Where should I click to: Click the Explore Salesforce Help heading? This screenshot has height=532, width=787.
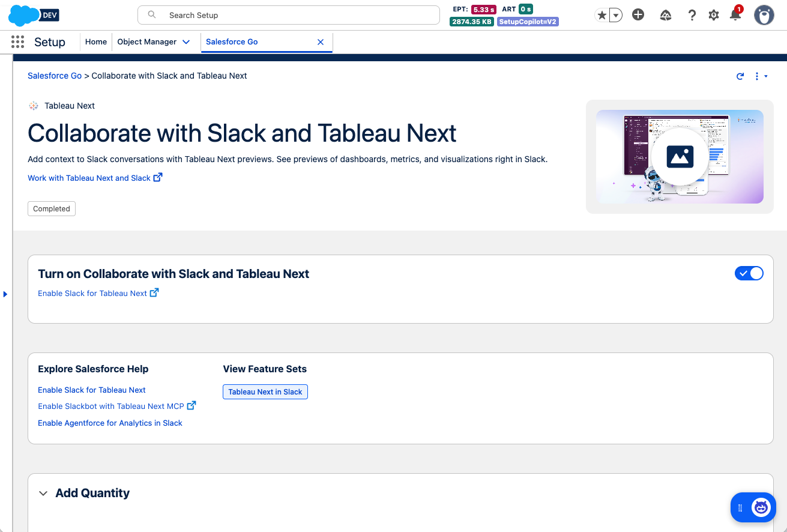[93, 369]
